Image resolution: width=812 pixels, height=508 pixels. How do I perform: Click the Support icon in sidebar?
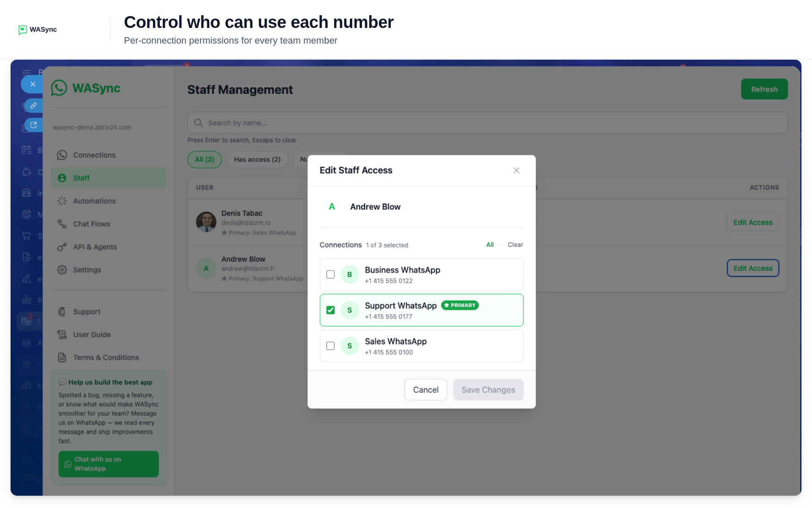pyautogui.click(x=62, y=312)
